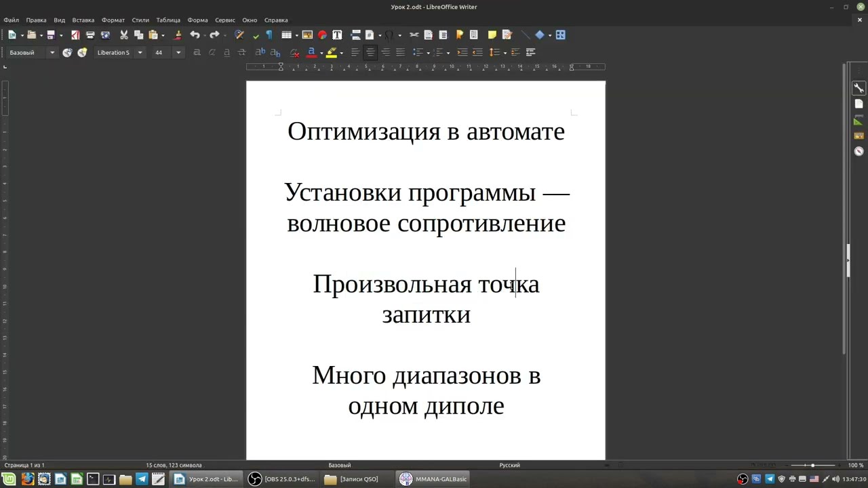The width and height of the screenshot is (868, 488).
Task: Save the document with the Save icon
Action: (51, 35)
